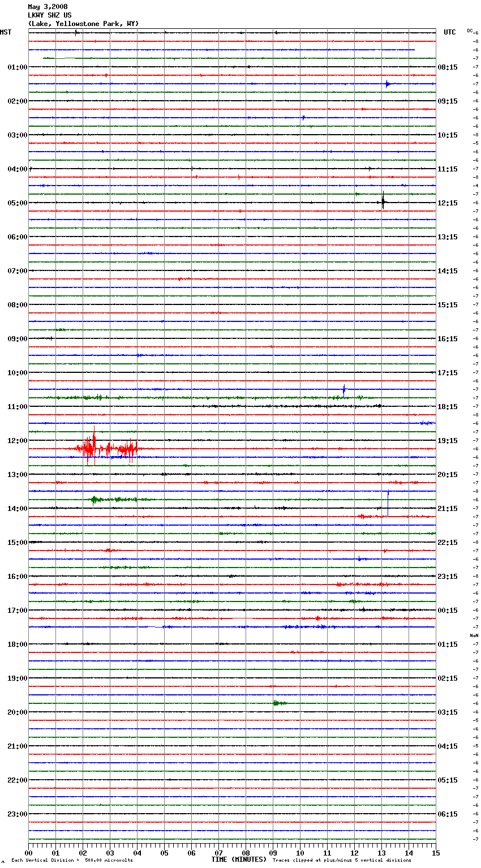This screenshot has height=868, width=481.
Task: Click the NaN label in the right column
Action: pyautogui.click(x=474, y=635)
